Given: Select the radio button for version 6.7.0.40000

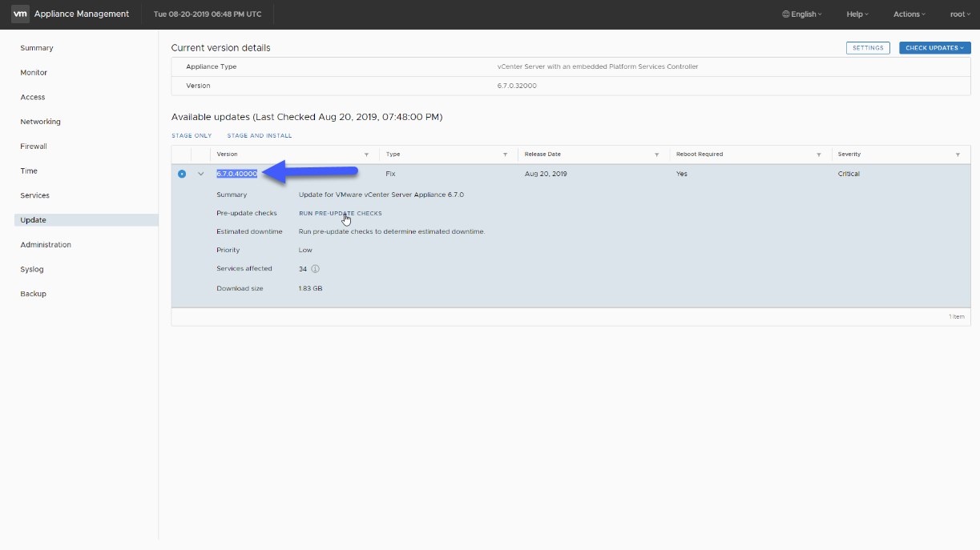Looking at the screenshot, I should tap(182, 174).
